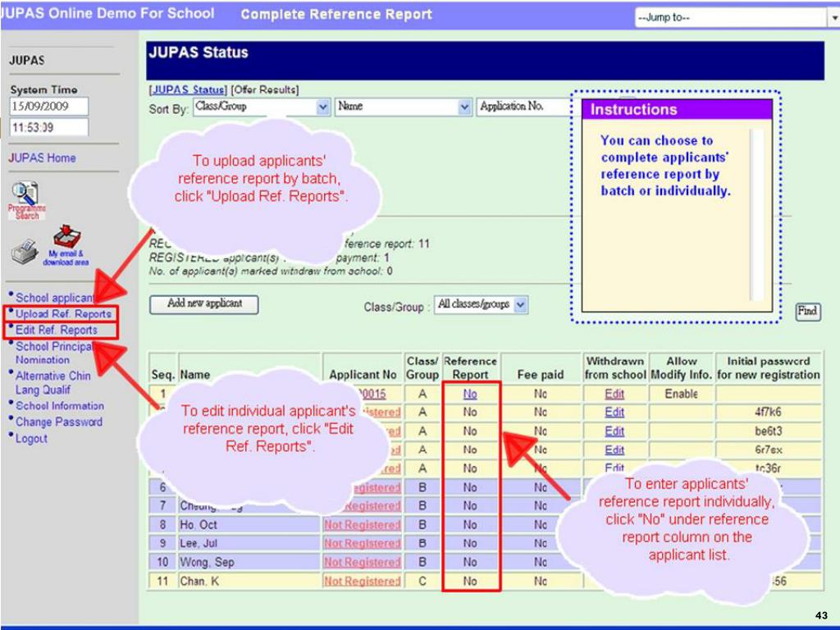Image resolution: width=840 pixels, height=630 pixels.
Task: Click Reference Report No for Ho, Oct
Action: 470,524
